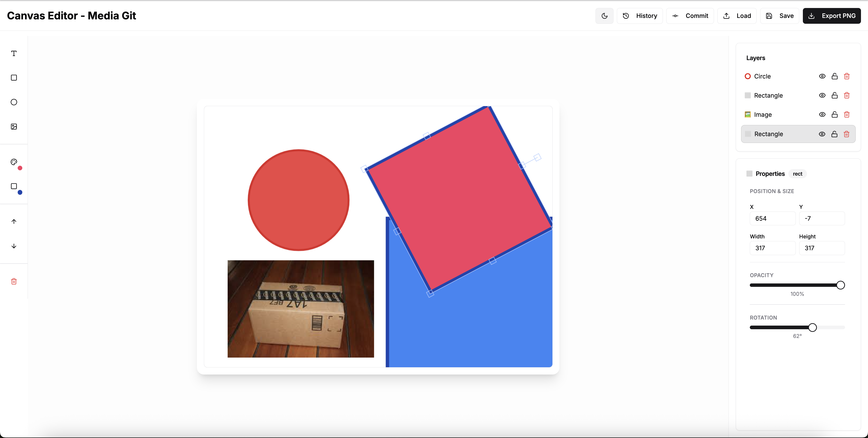This screenshot has height=438, width=868.
Task: Open the History panel
Action: (640, 16)
